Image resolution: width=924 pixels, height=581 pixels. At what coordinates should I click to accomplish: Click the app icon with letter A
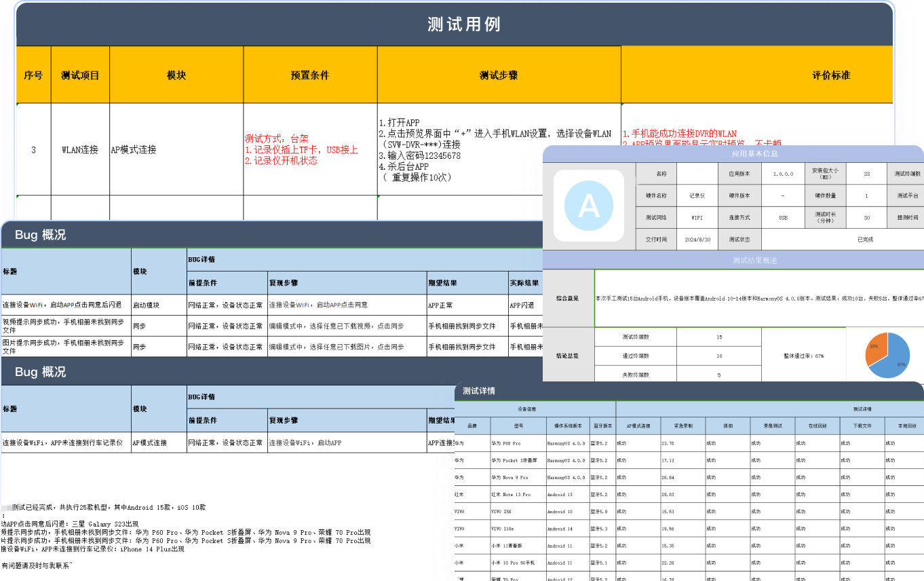[x=588, y=206]
